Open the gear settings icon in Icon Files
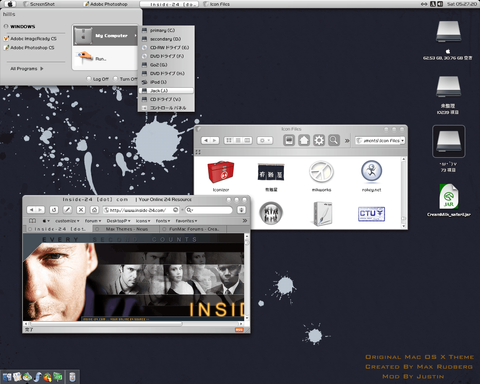Viewport: 480px width, 384px height. 319,140
